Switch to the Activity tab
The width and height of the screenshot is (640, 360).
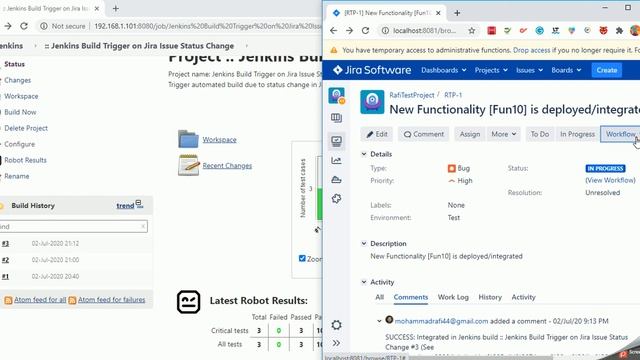[523, 297]
